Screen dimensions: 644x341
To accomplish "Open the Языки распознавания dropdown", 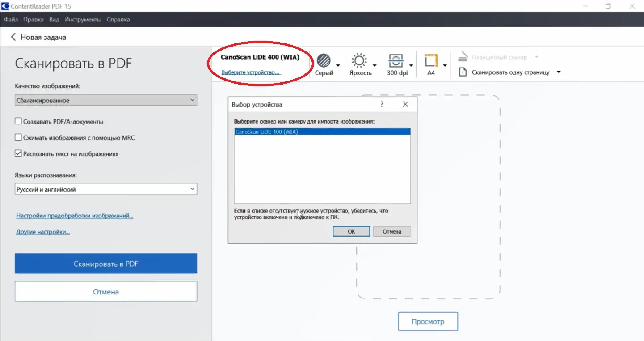I will pyautogui.click(x=106, y=189).
